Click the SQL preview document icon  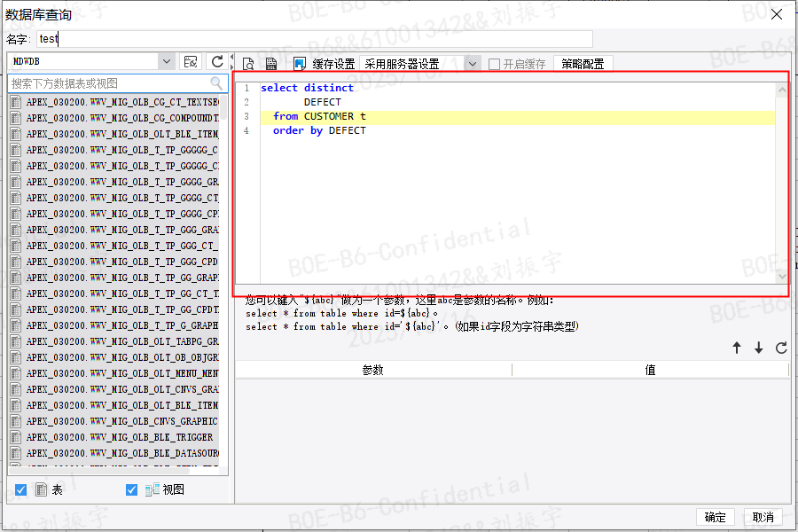click(249, 62)
